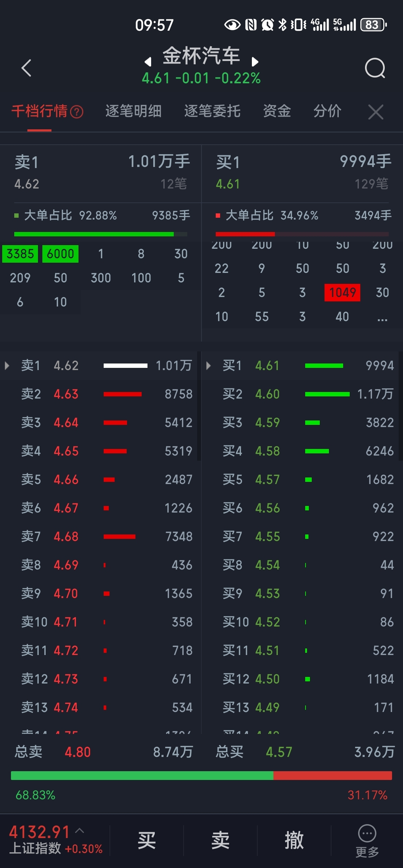Select the 买2 4.60 row
Viewport: 403px width, 868px height.
coord(302,394)
